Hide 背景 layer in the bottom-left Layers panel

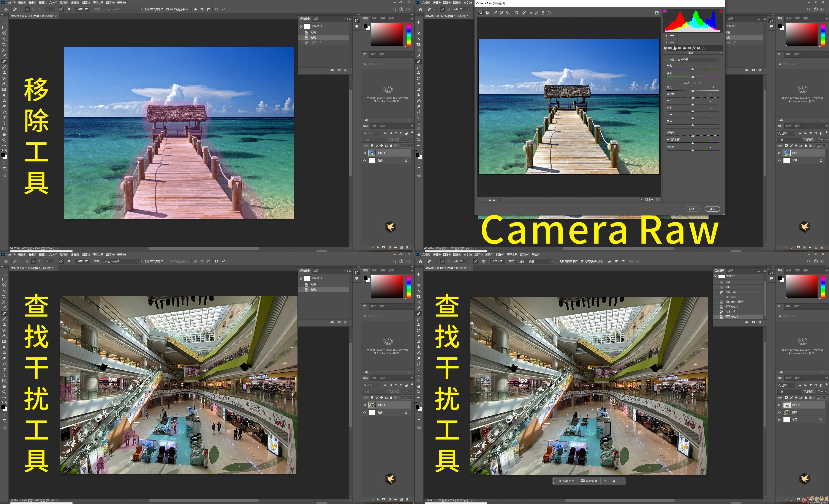pyautogui.click(x=365, y=412)
